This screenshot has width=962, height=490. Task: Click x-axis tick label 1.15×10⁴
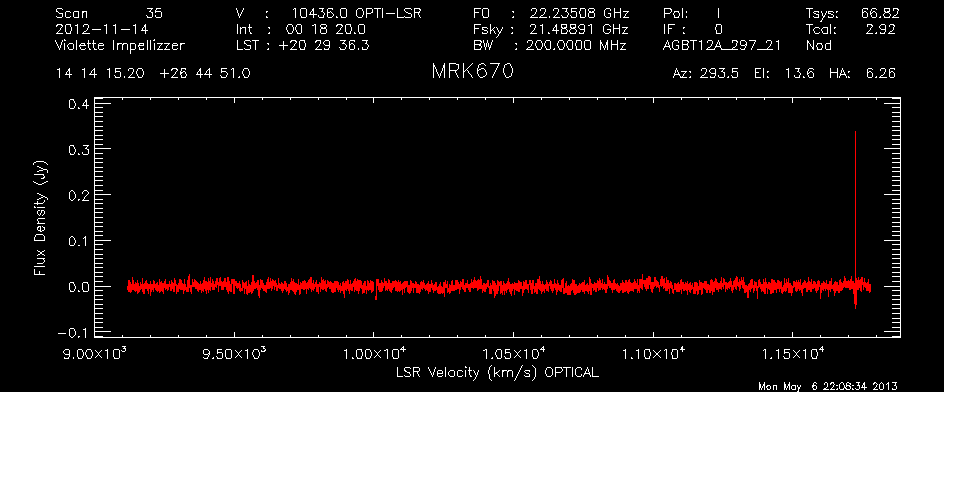[x=793, y=354]
